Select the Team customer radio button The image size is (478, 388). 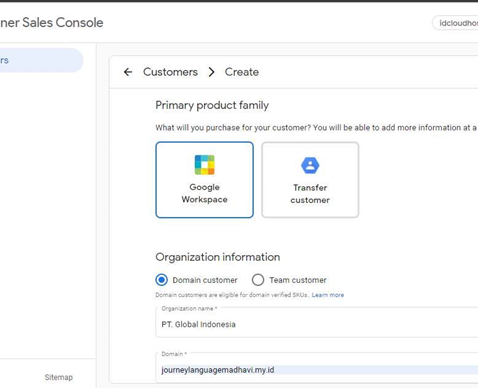click(x=258, y=280)
